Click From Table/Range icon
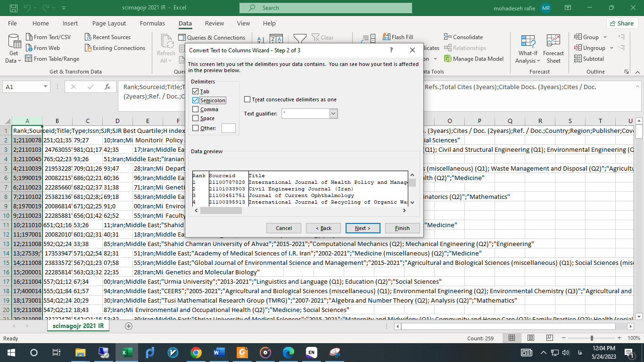 [29, 59]
